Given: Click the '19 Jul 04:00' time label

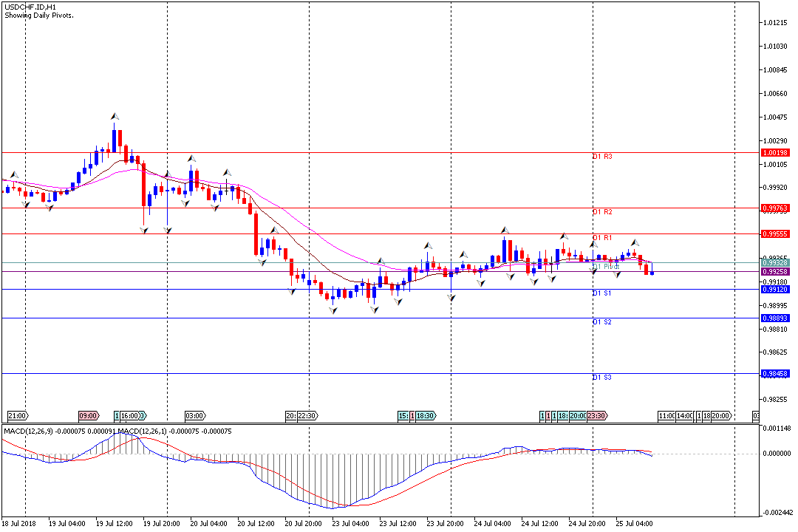Looking at the screenshot, I should (x=66, y=524).
